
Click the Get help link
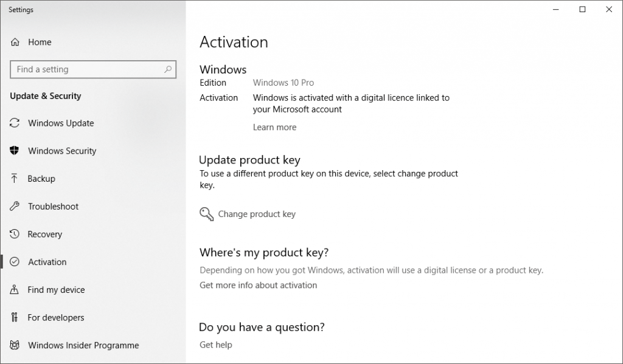(x=215, y=345)
